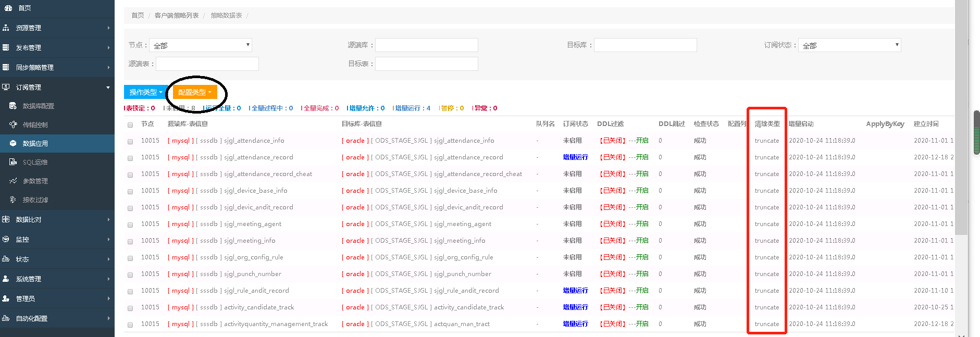The image size is (980, 337).
Task: Click the 数据库配置 database icon
Action: pyautogui.click(x=13, y=106)
